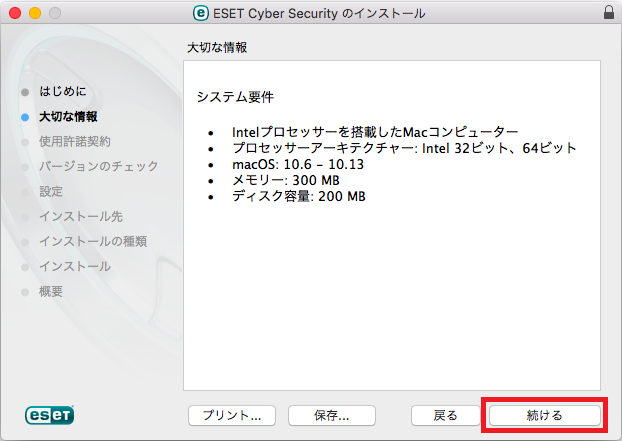622x441 pixels.
Task: Click the 使用許諾契約 step
Action: (x=75, y=142)
